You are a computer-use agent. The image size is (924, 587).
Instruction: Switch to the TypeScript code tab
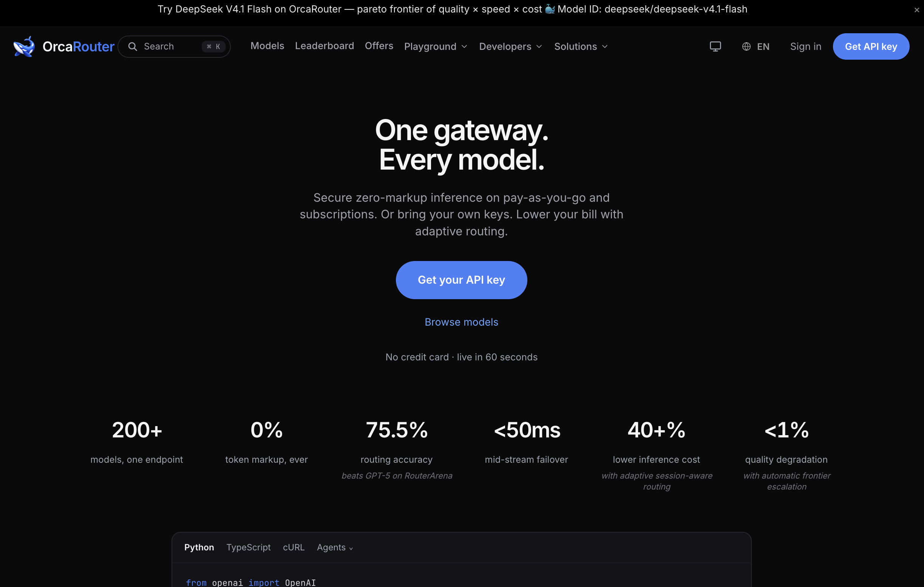248,547
